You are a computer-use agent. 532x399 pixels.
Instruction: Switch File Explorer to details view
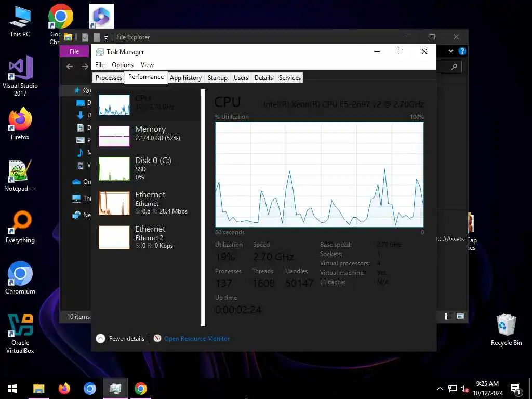click(449, 316)
